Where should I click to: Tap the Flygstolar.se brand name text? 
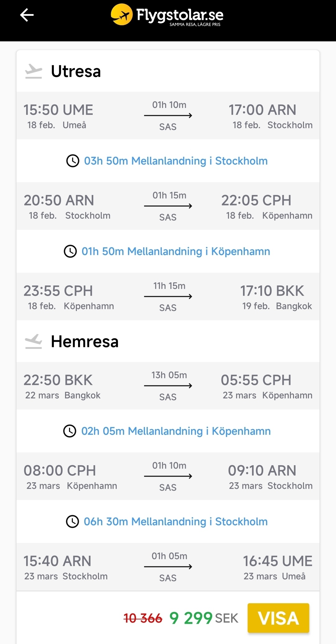click(x=180, y=15)
